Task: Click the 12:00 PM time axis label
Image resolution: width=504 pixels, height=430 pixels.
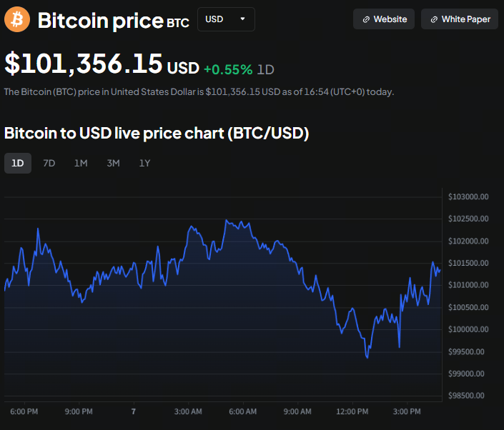Action: [352, 411]
